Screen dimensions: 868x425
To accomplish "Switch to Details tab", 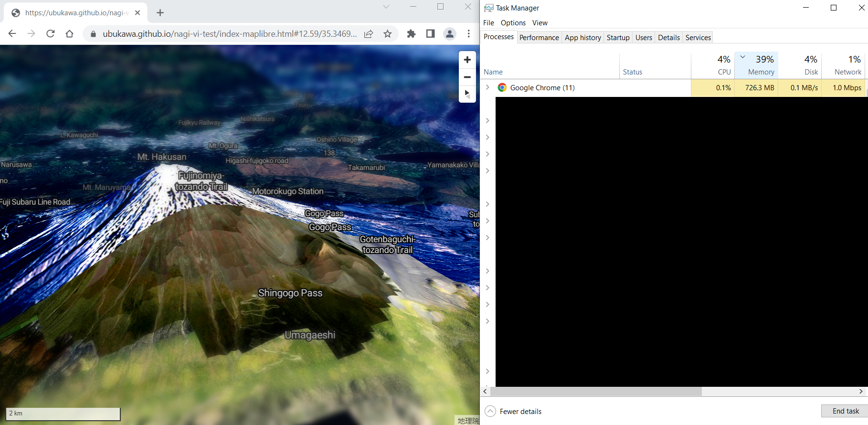I will point(669,38).
